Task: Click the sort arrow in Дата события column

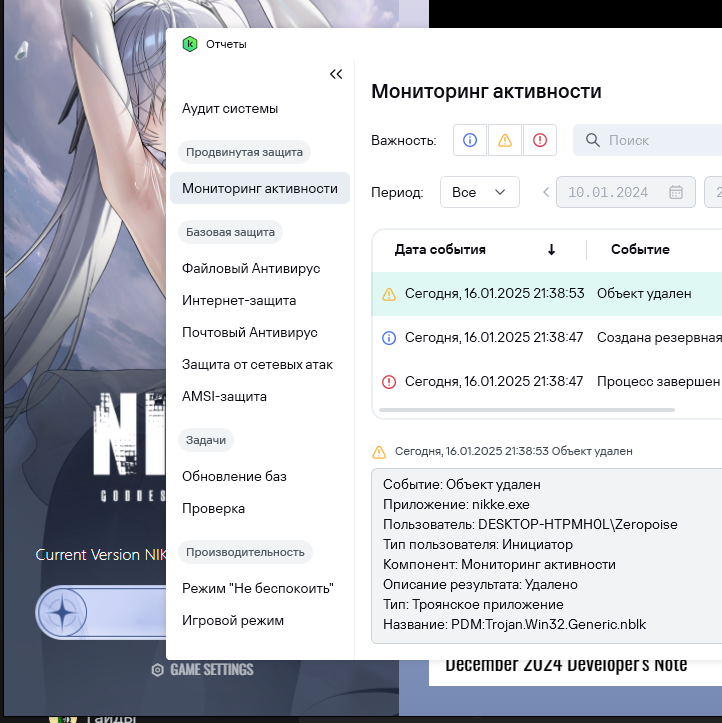Action: click(551, 249)
